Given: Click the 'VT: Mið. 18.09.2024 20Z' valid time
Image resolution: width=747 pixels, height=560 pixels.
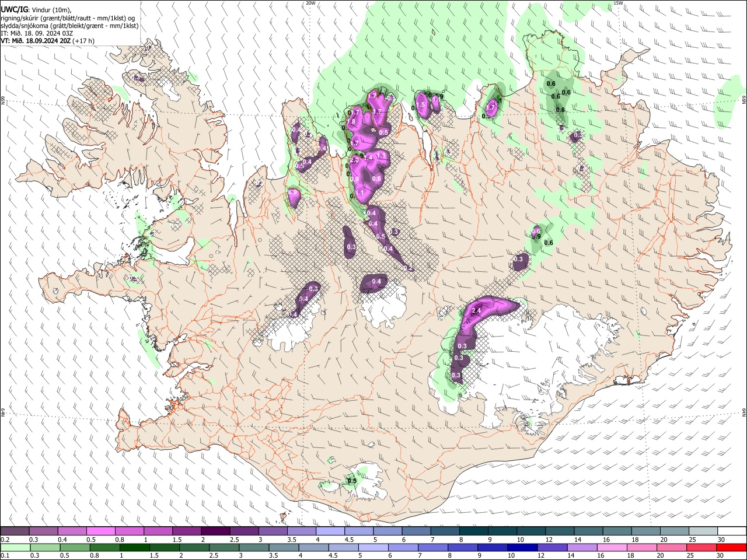Looking at the screenshot, I should [x=36, y=41].
